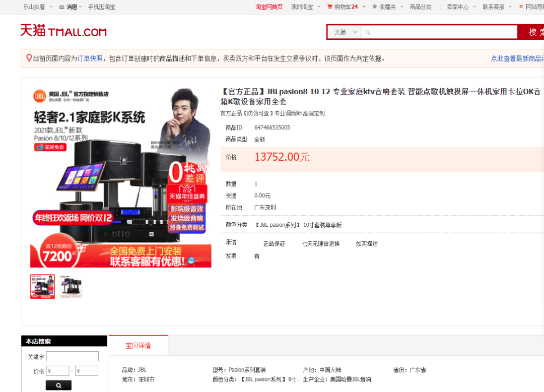
Task: Click the red 搜索 search button
Action: coord(531,32)
